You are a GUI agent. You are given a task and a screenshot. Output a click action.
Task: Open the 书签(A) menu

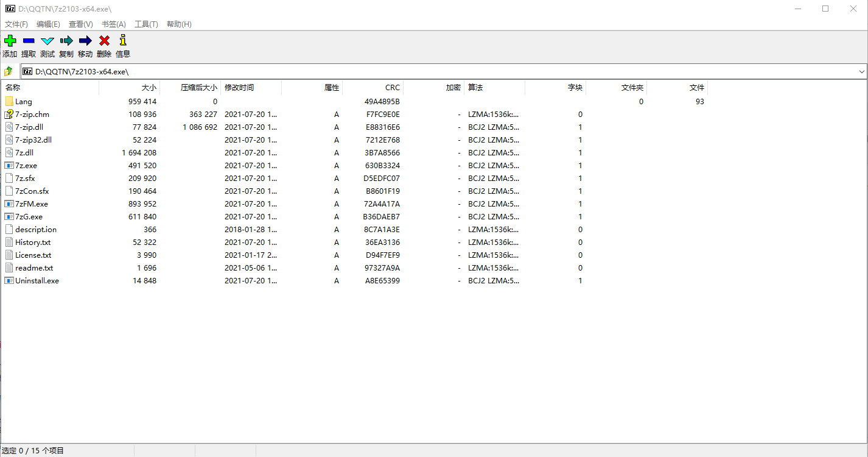tap(114, 24)
